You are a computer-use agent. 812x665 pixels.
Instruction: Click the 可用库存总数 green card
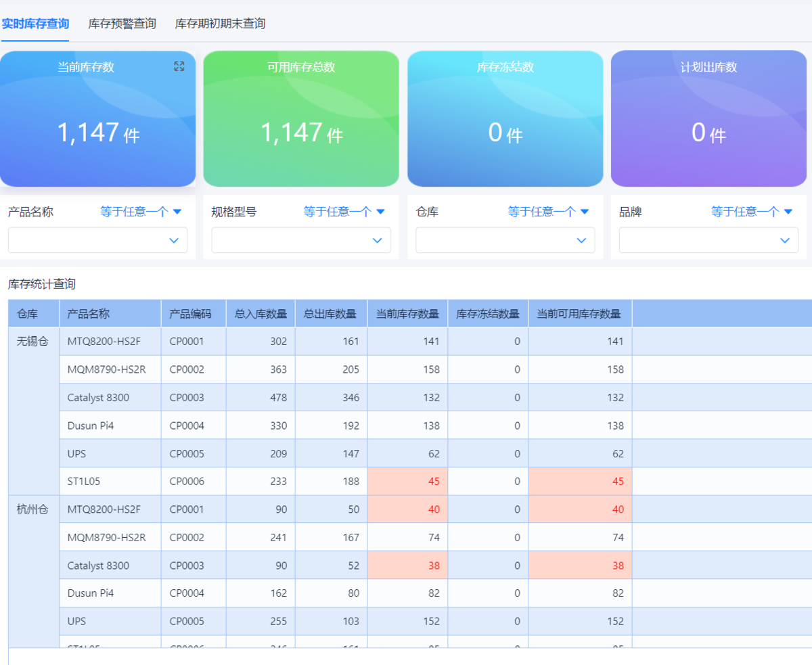(x=301, y=118)
